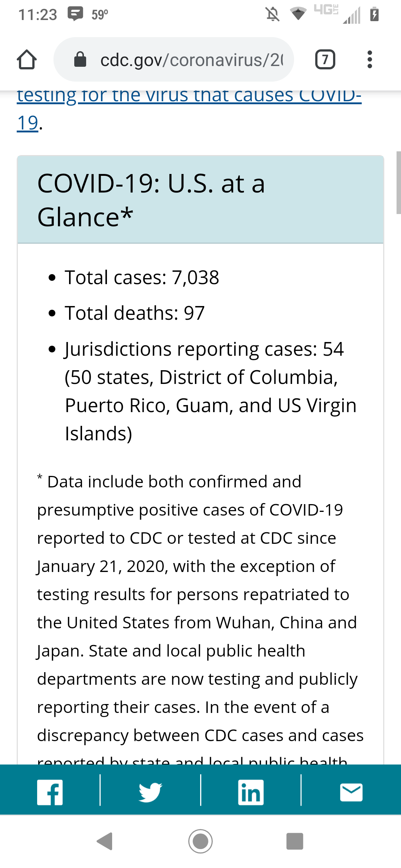The width and height of the screenshot is (401, 868).
Task: Open Android recent apps square button
Action: coord(295,841)
